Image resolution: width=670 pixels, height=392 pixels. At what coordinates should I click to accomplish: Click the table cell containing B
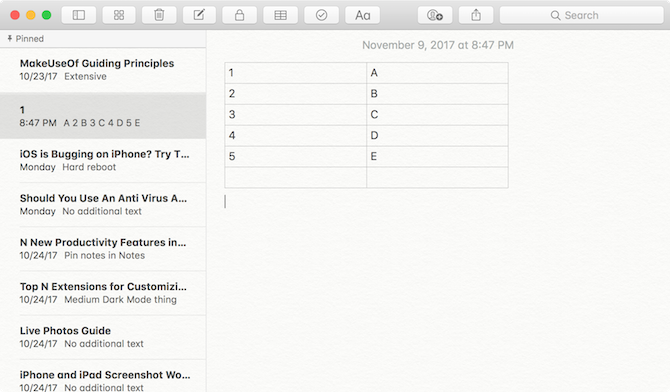438,94
